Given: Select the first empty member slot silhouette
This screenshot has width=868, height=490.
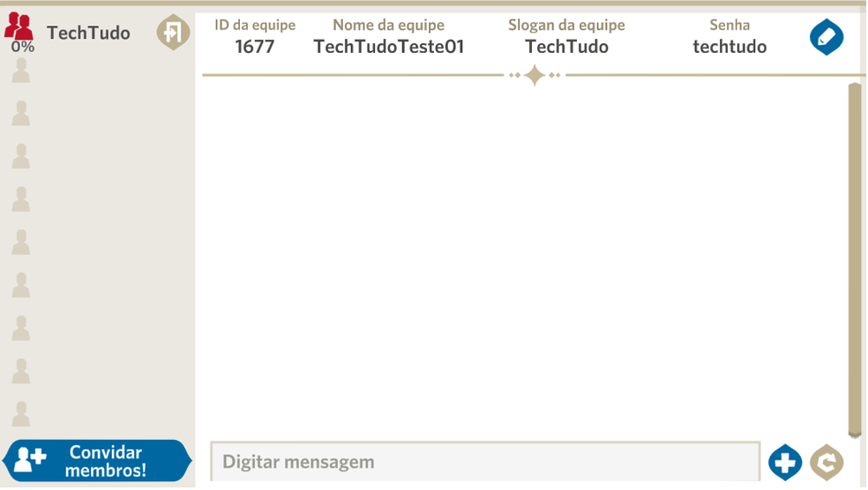Looking at the screenshot, I should tap(21, 71).
